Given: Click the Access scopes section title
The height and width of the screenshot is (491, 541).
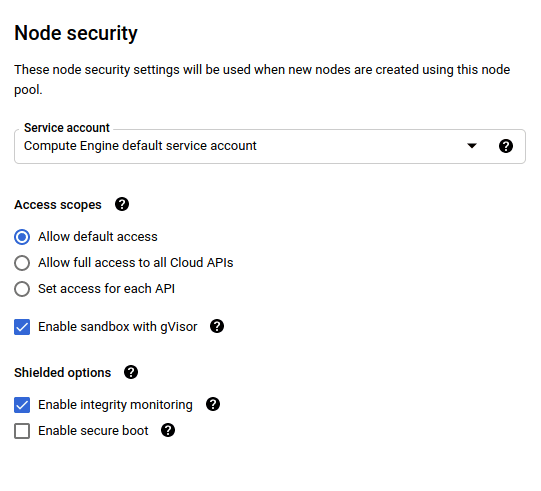Looking at the screenshot, I should pyautogui.click(x=58, y=205).
